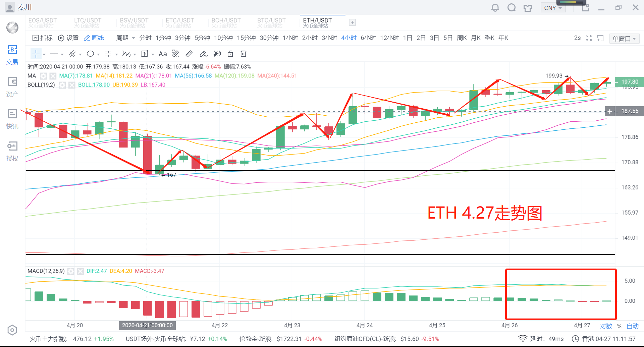Open the 单窗口 window layout dropdown
The height and width of the screenshot is (347, 644).
point(624,39)
